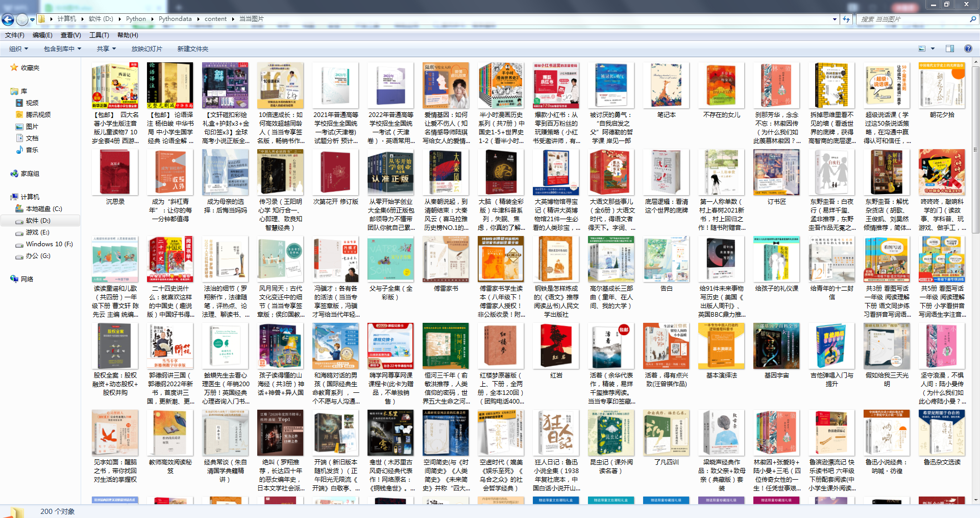Click 新建文件夹 button
This screenshot has width=980, height=518.
(x=192, y=49)
